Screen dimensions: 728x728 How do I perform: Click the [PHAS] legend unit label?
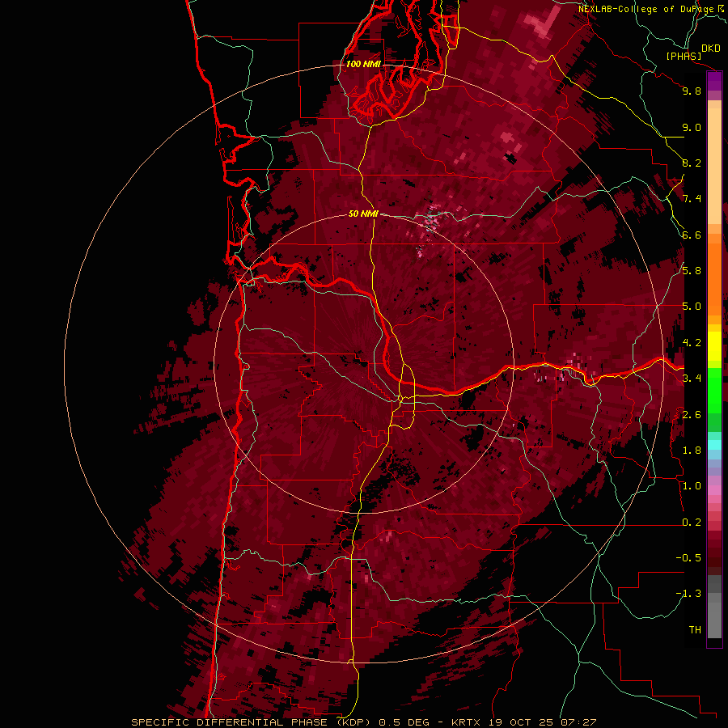pyautogui.click(x=684, y=56)
